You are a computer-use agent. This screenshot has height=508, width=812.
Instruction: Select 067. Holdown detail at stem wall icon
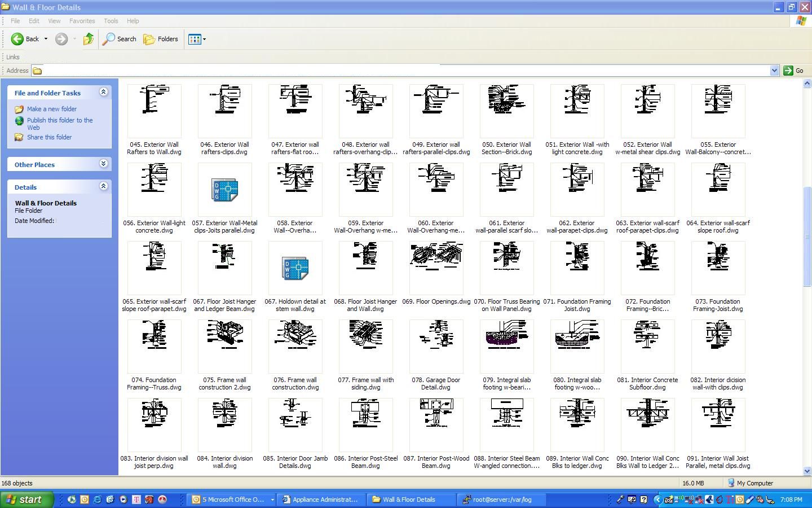pos(295,268)
